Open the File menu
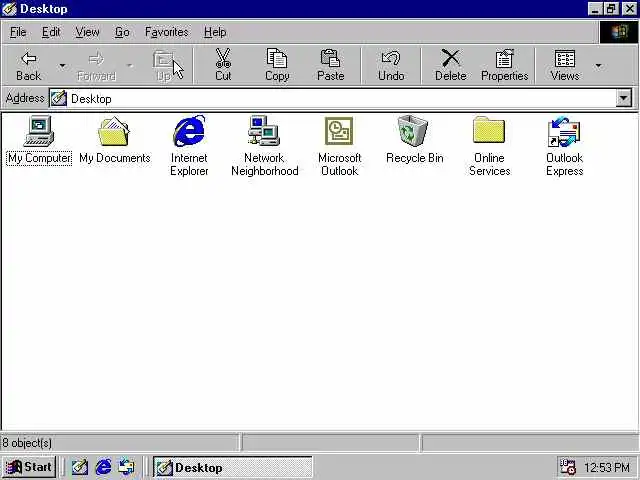 tap(18, 32)
